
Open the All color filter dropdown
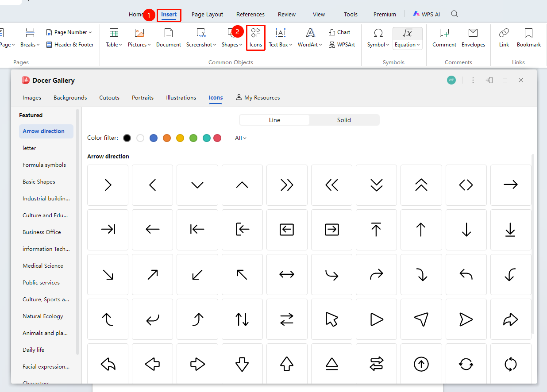[241, 138]
